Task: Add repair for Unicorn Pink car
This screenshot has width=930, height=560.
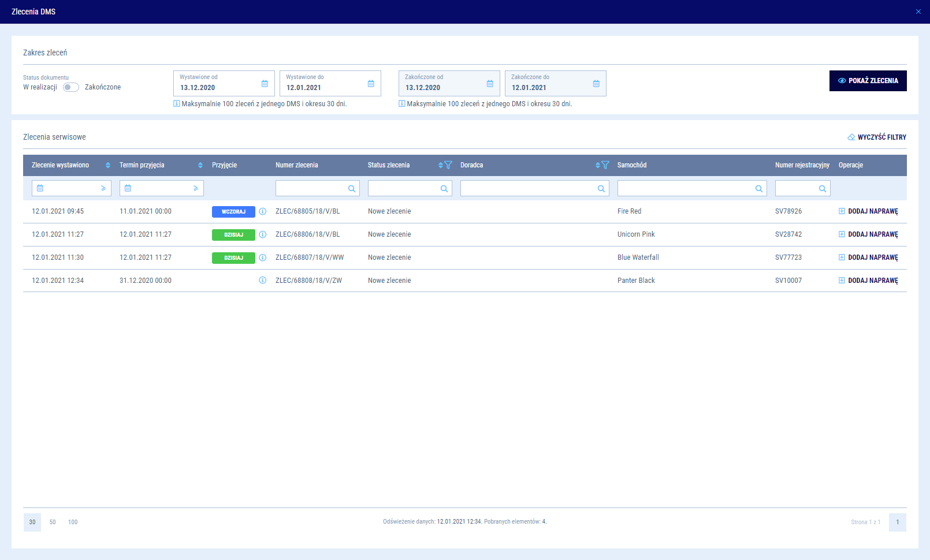Action: pyautogui.click(x=868, y=234)
